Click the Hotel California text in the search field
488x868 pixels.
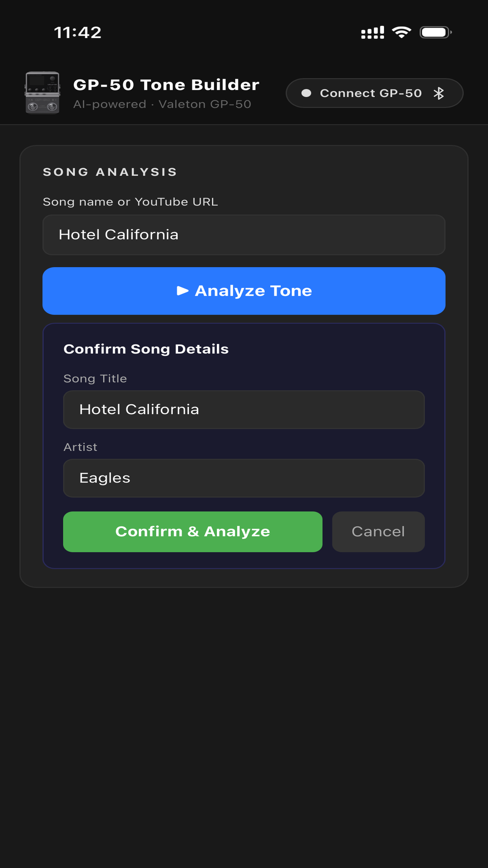click(x=118, y=235)
